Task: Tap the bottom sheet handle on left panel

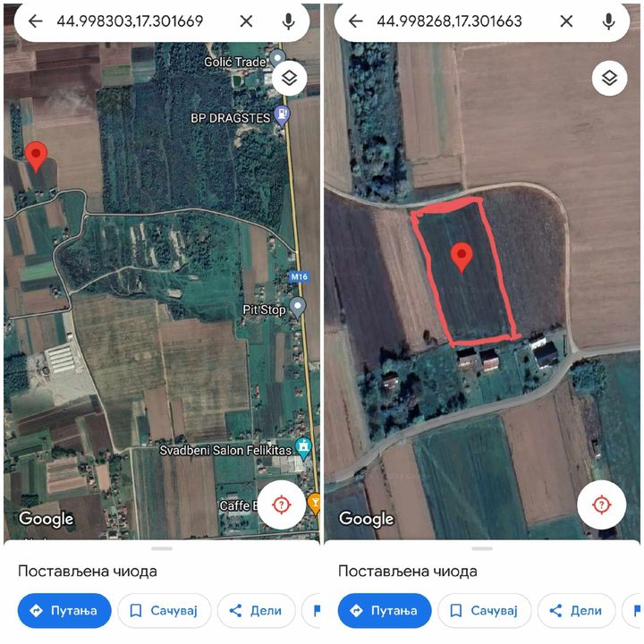Action: (x=162, y=548)
